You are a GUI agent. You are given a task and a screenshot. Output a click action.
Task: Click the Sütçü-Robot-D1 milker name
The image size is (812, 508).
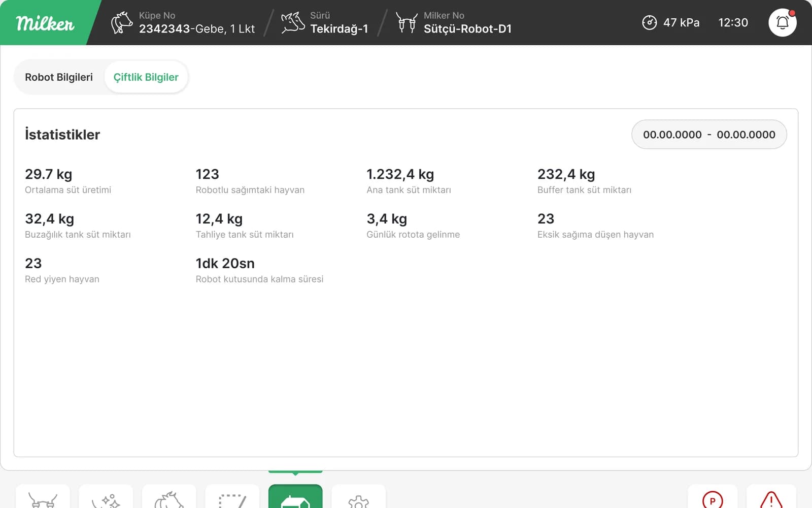467,29
